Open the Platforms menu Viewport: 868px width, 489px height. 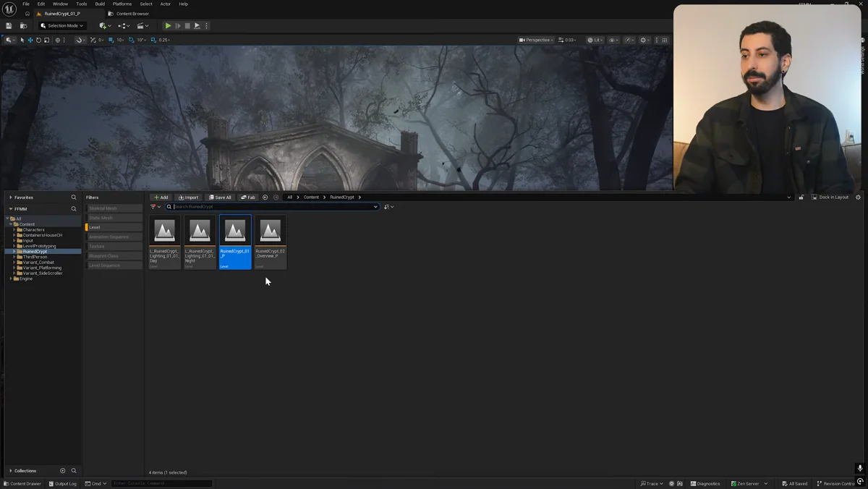[x=122, y=4]
